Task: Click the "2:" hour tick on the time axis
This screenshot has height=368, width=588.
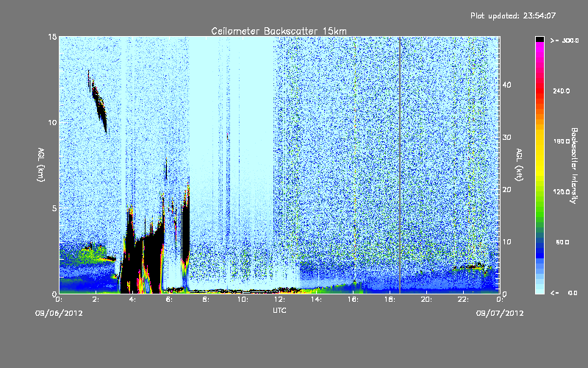Action: point(96,300)
